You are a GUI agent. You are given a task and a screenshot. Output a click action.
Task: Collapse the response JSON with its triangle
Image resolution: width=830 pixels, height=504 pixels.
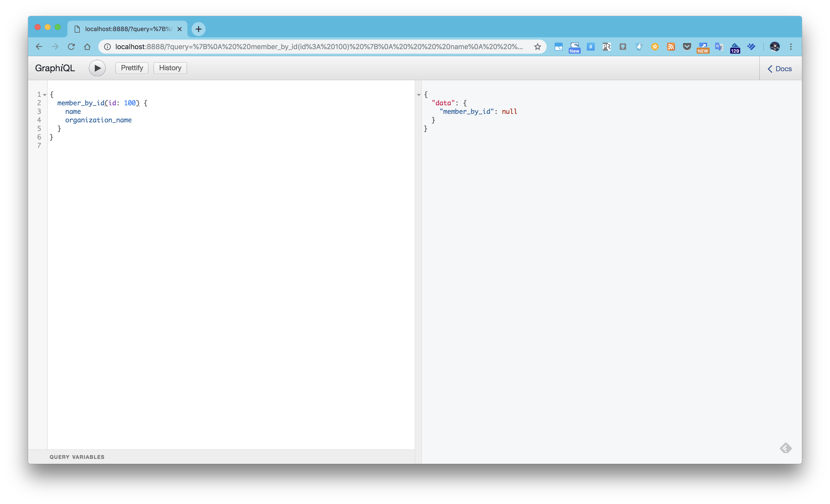[419, 95]
